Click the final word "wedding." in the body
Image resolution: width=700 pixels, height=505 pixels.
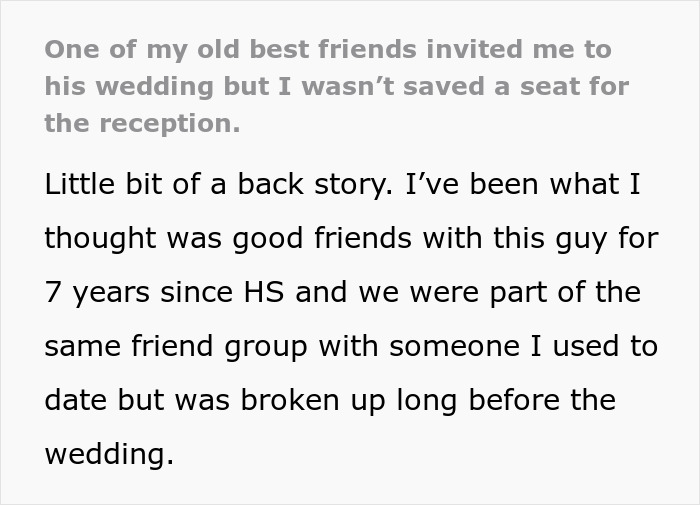(109, 455)
